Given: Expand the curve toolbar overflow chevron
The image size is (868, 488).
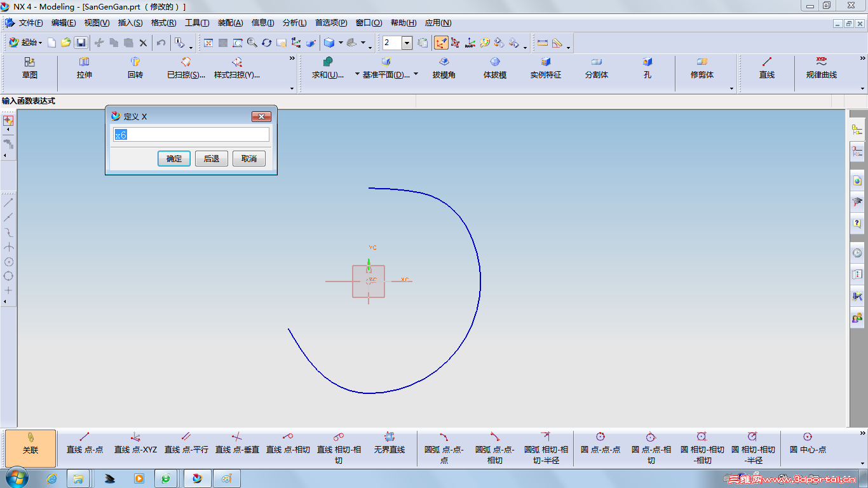Looking at the screenshot, I should tap(862, 58).
